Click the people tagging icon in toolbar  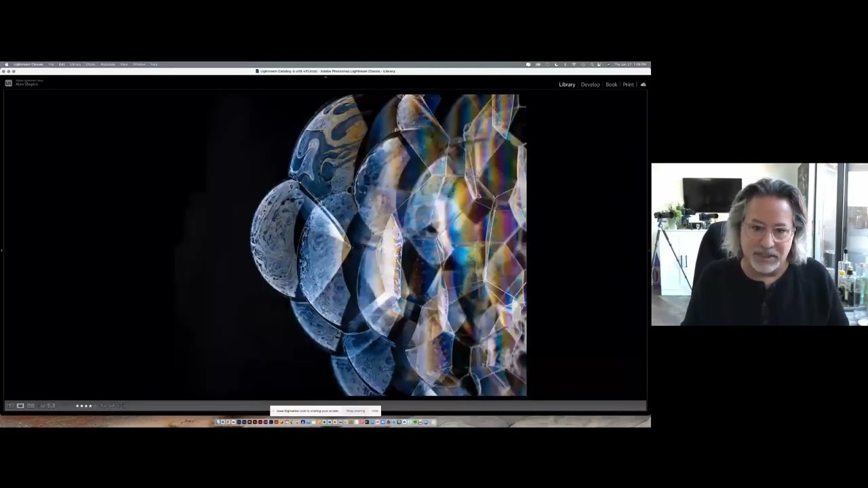point(121,406)
